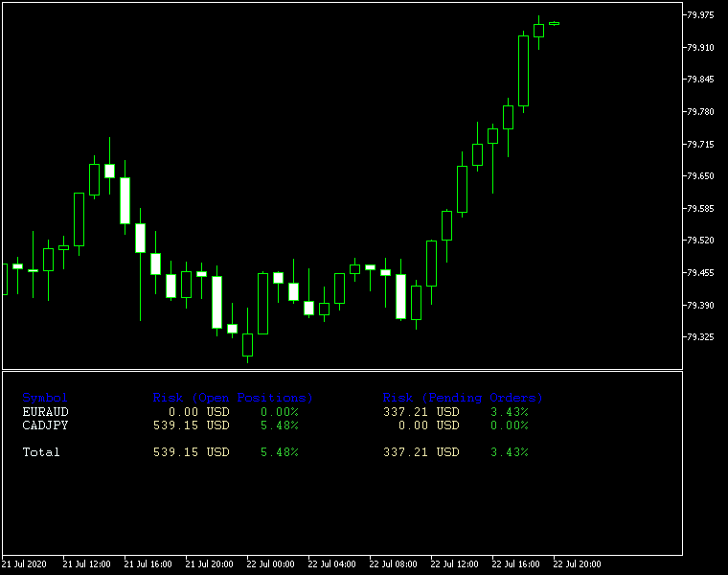Click the divider between chart and risk panel
Viewport: 728px width, 575px height.
(341, 370)
